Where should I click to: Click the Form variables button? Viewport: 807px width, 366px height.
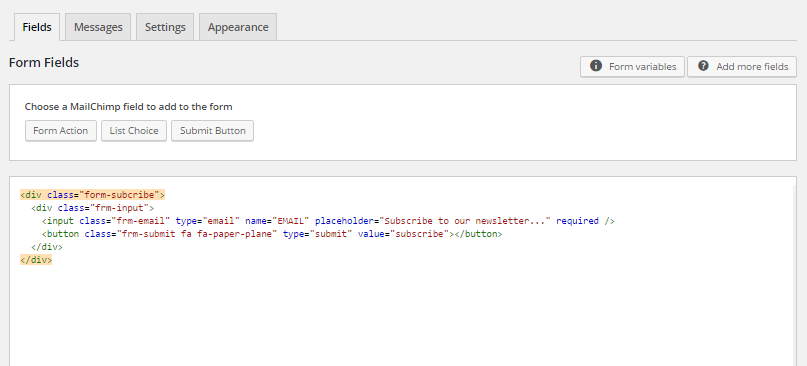[633, 66]
